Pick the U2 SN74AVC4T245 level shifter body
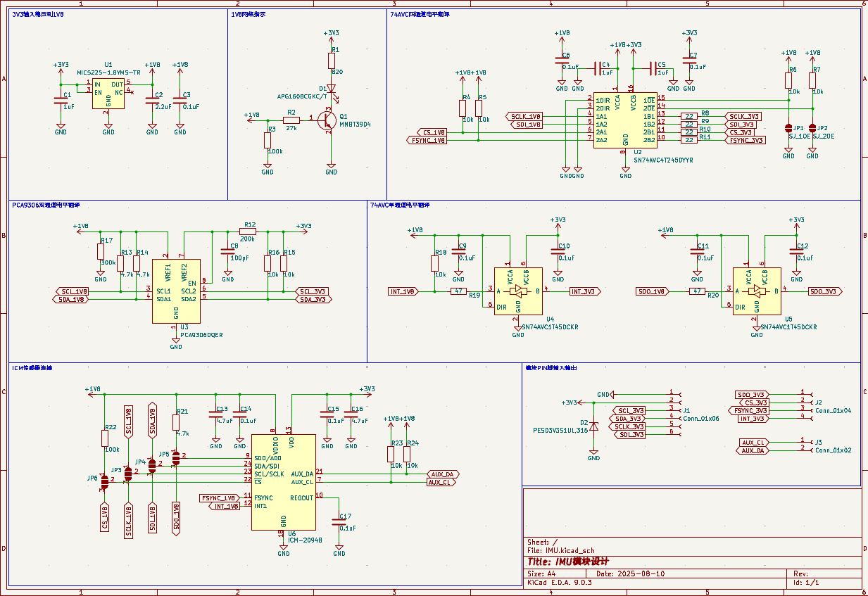 (625, 120)
